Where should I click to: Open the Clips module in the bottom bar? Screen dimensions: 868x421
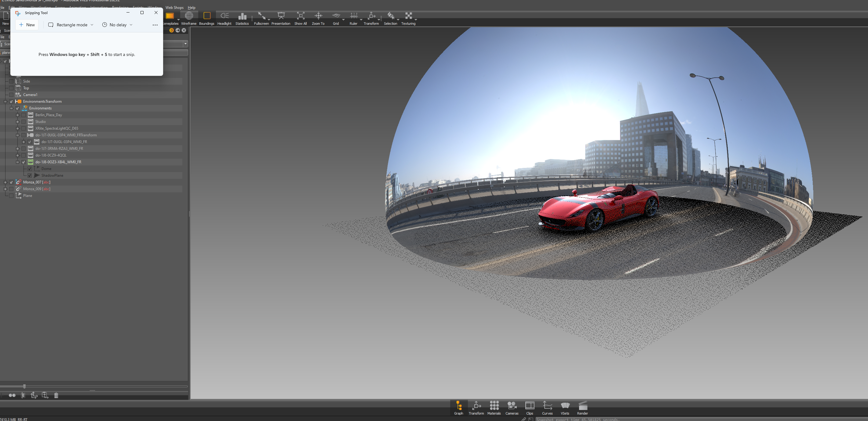pos(530,408)
